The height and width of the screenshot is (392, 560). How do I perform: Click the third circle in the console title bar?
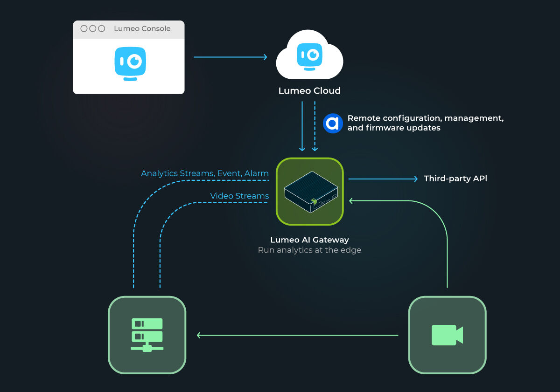(x=101, y=29)
